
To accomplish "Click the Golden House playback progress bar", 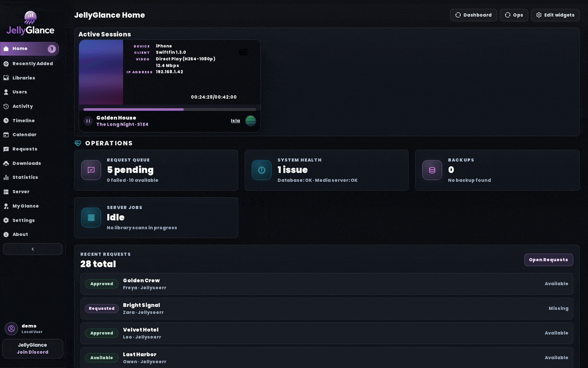I will point(170,109).
